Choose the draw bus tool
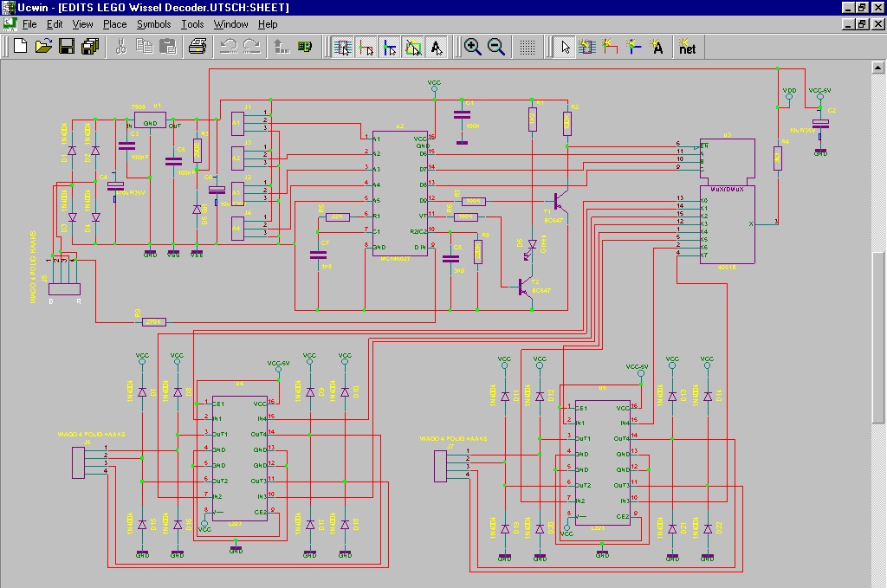 coord(633,47)
